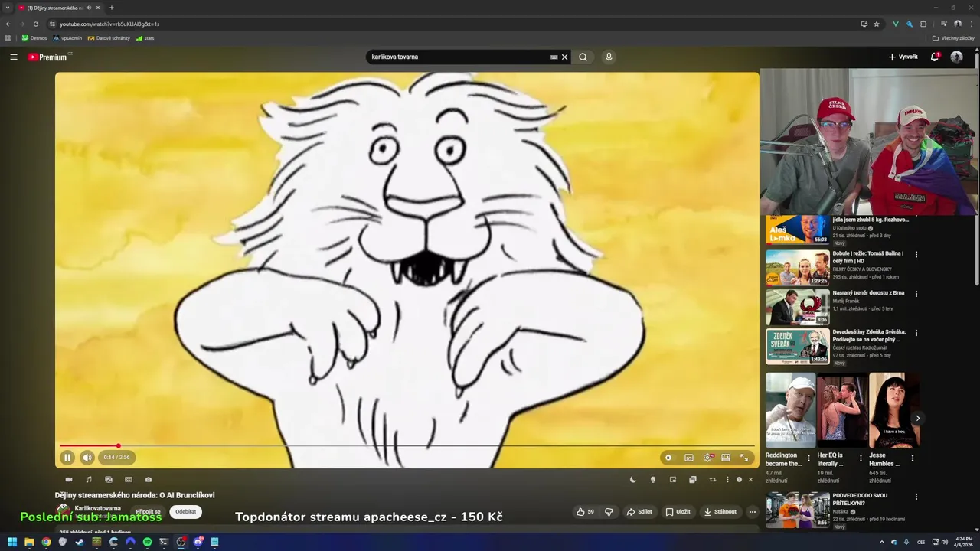Viewport: 980px width, 551px height.
Task: Enter fullscreen mode
Action: click(744, 458)
